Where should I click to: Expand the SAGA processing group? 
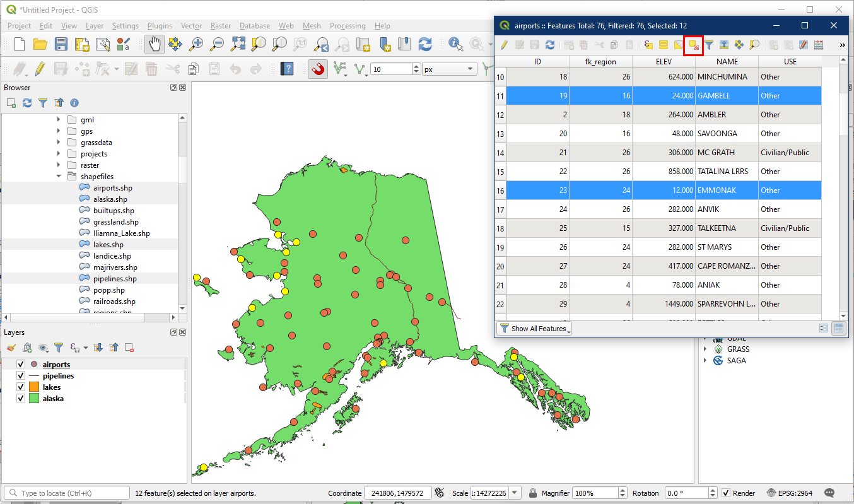point(705,361)
